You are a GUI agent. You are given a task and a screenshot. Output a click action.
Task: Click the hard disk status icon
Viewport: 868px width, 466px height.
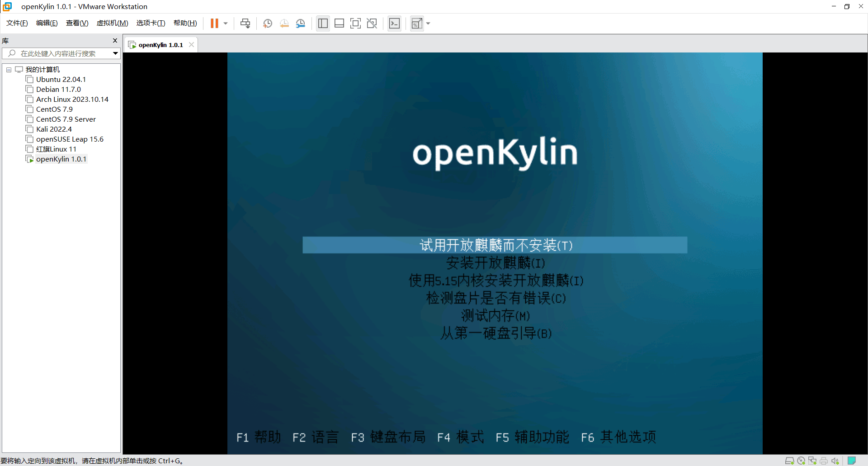tap(789, 461)
